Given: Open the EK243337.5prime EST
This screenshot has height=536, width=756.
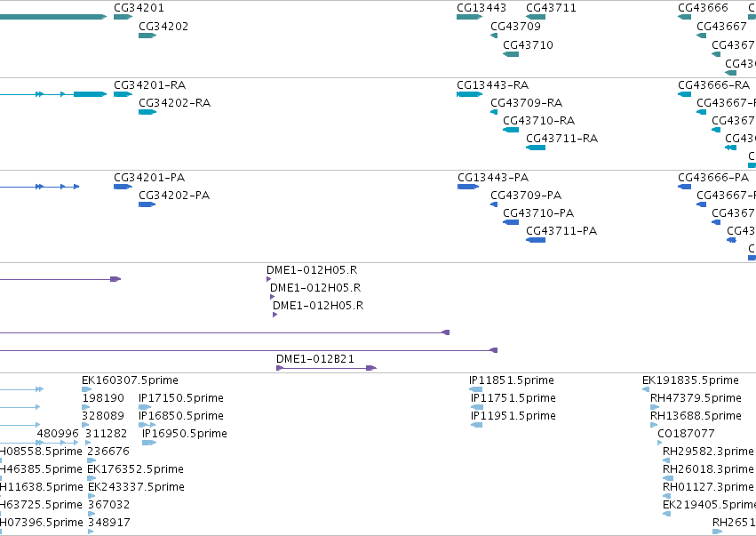Looking at the screenshot, I should click(x=92, y=496).
